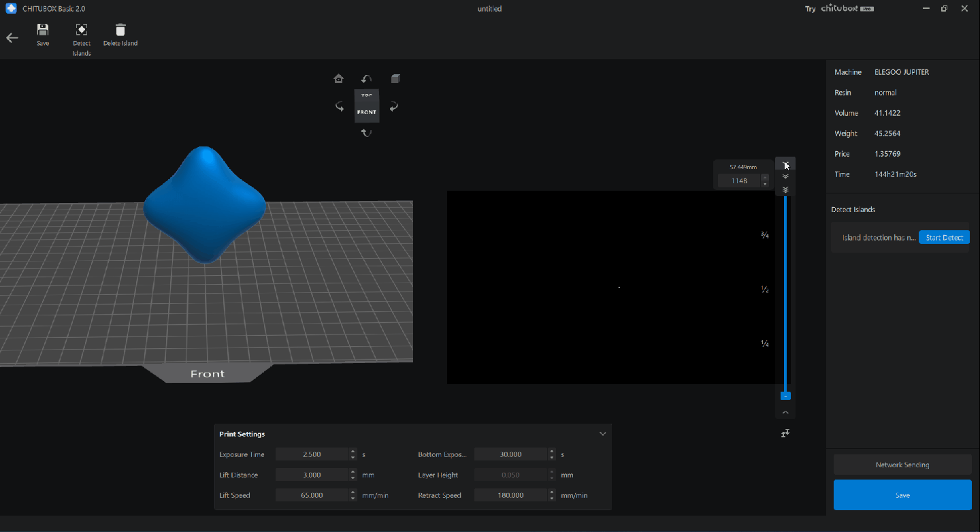
Task: Open Try CHITUBOX Pro in the title bar
Action: (x=838, y=8)
